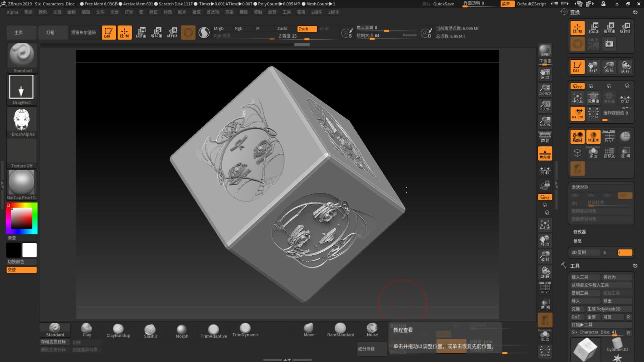Choose the TrimDynamic brush
Image resolution: width=644 pixels, height=362 pixels.
point(245,330)
